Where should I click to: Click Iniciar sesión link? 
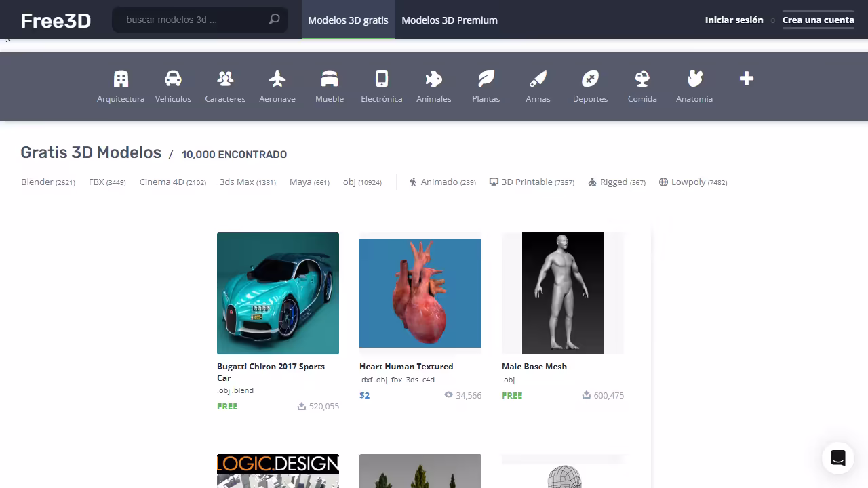(734, 20)
